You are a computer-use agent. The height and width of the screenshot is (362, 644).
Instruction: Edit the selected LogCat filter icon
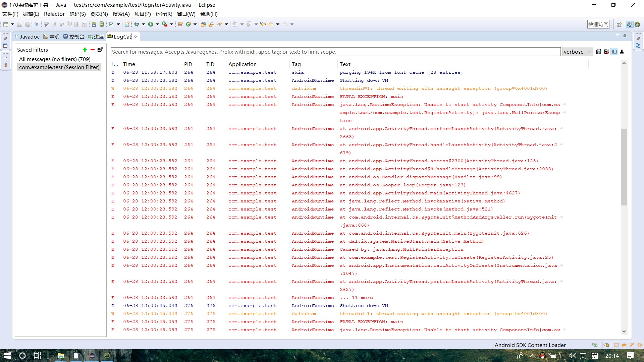(100, 50)
